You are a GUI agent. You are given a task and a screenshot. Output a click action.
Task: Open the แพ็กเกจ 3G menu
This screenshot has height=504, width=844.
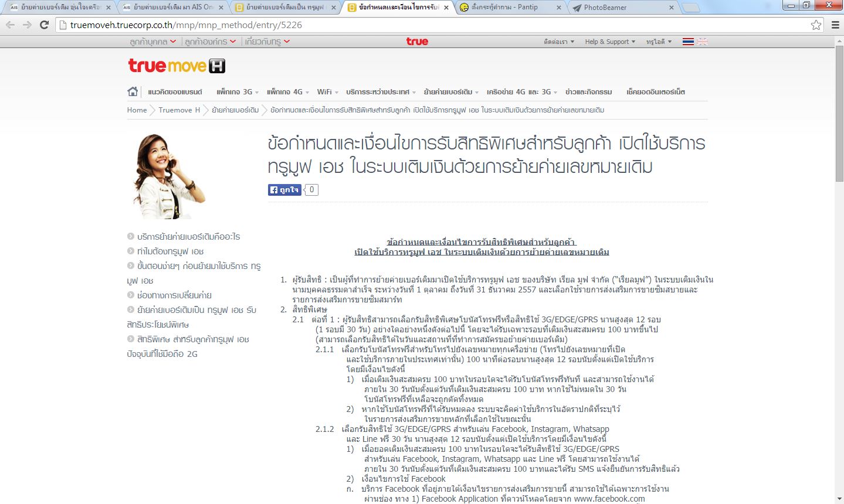pyautogui.click(x=237, y=92)
